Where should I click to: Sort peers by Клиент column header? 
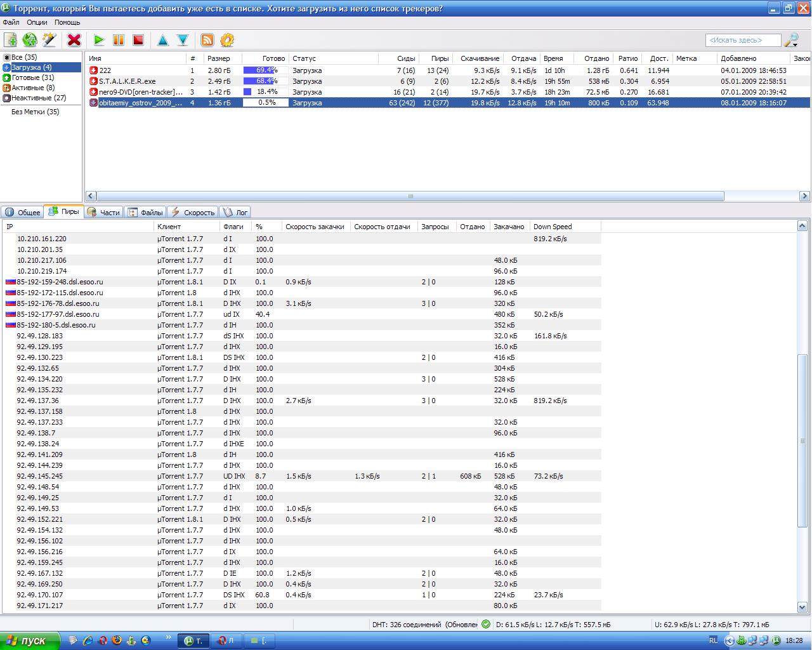point(188,227)
